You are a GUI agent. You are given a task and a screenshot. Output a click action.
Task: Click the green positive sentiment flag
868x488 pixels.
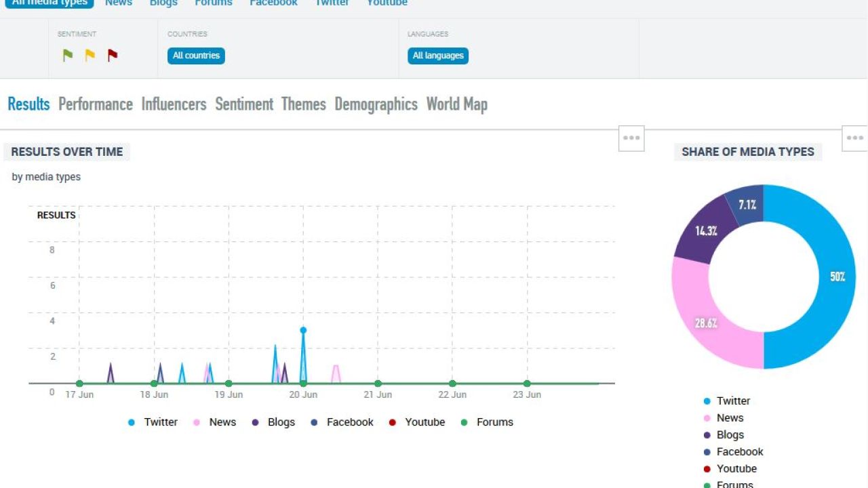coord(68,56)
